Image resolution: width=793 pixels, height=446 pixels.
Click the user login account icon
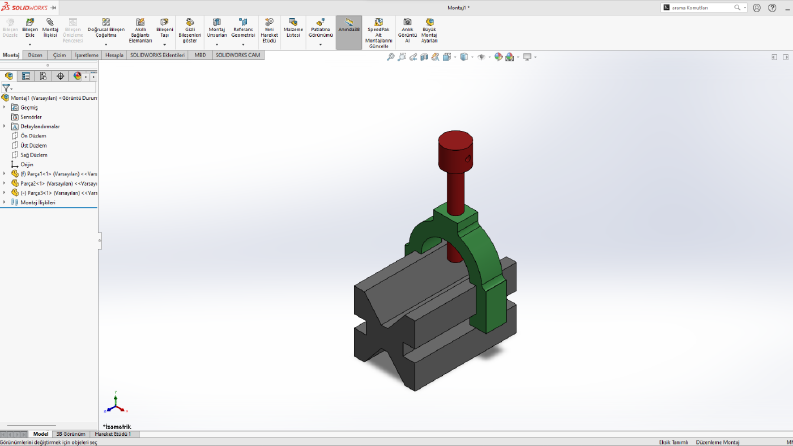pyautogui.click(x=757, y=8)
